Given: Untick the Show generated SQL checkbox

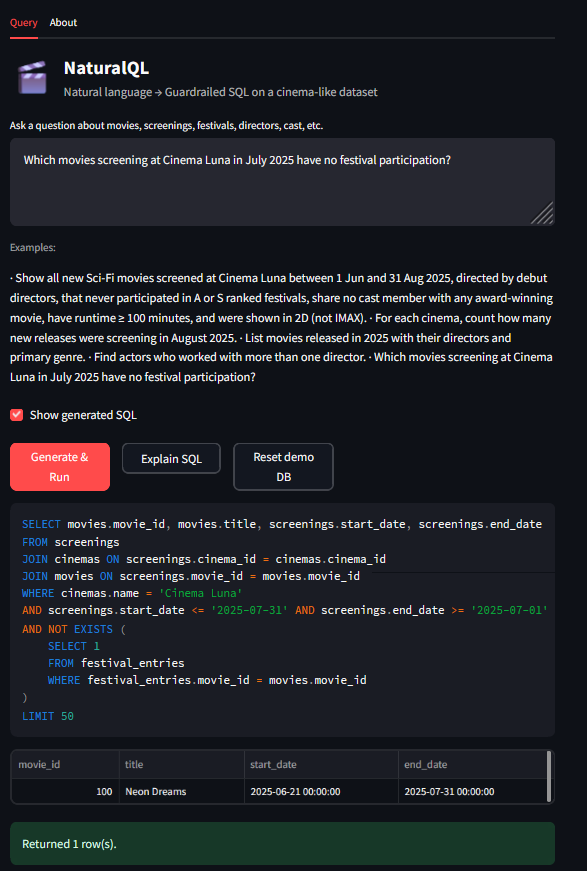Looking at the screenshot, I should pyautogui.click(x=17, y=415).
